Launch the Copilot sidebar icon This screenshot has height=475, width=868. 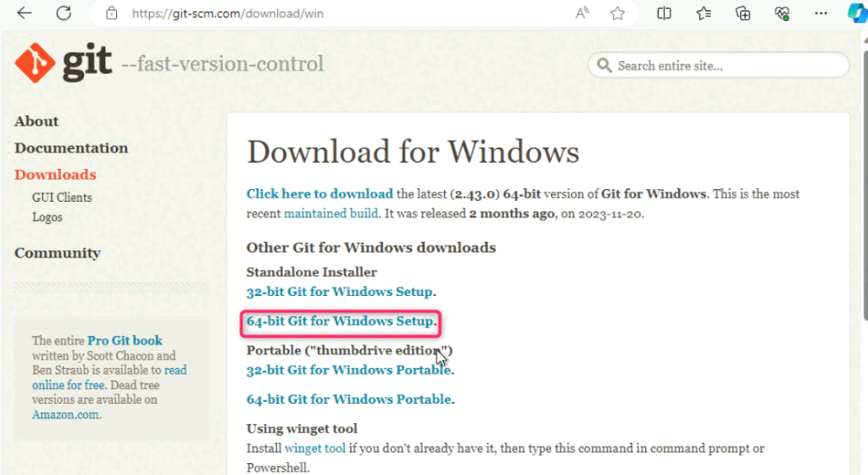pyautogui.click(x=856, y=14)
